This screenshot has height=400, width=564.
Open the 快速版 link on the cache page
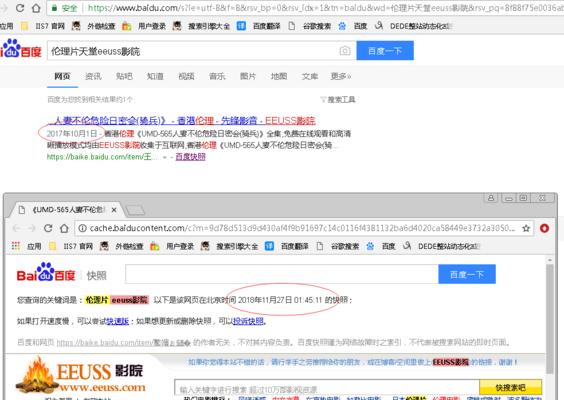click(x=118, y=321)
